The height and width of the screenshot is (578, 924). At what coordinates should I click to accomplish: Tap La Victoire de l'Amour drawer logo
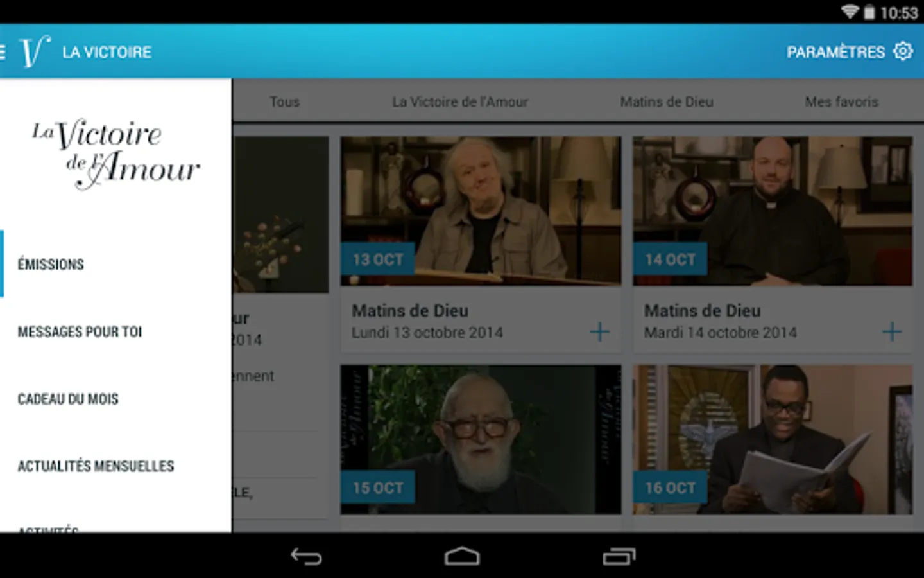(x=116, y=154)
